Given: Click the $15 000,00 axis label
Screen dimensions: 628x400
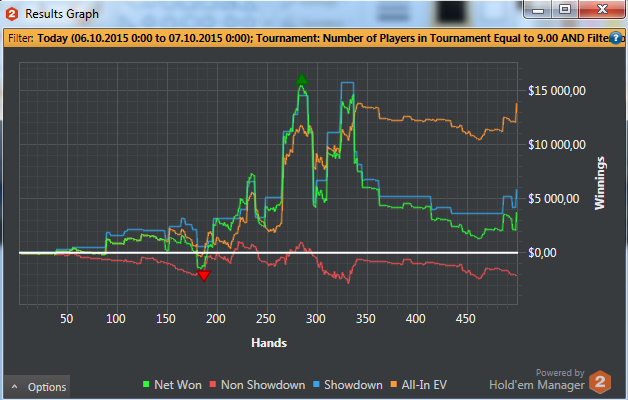Looking at the screenshot, I should point(557,90).
